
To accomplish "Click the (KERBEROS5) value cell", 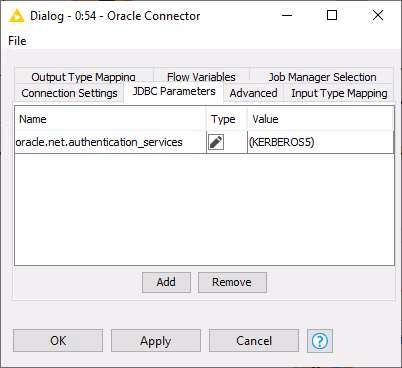I will pyautogui.click(x=320, y=142).
